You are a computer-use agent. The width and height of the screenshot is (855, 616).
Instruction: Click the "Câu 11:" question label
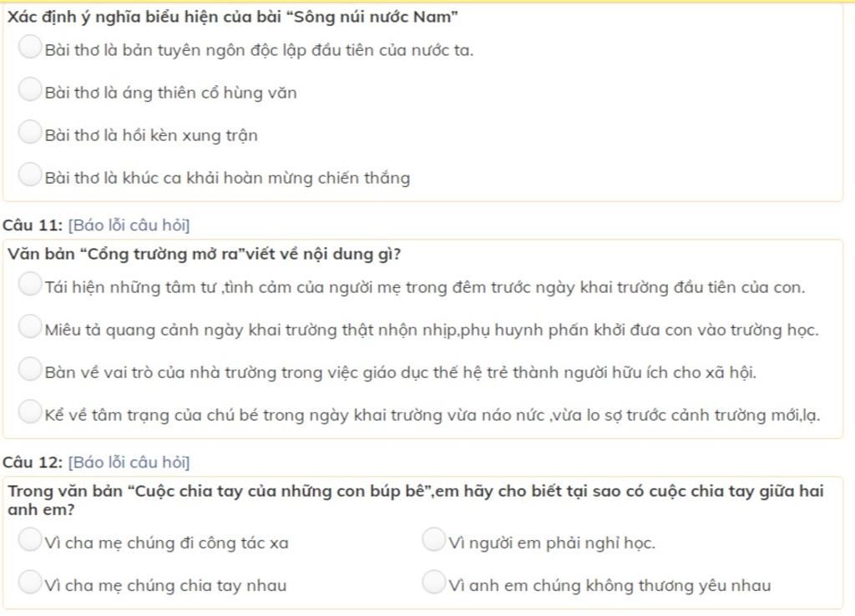coord(33,225)
